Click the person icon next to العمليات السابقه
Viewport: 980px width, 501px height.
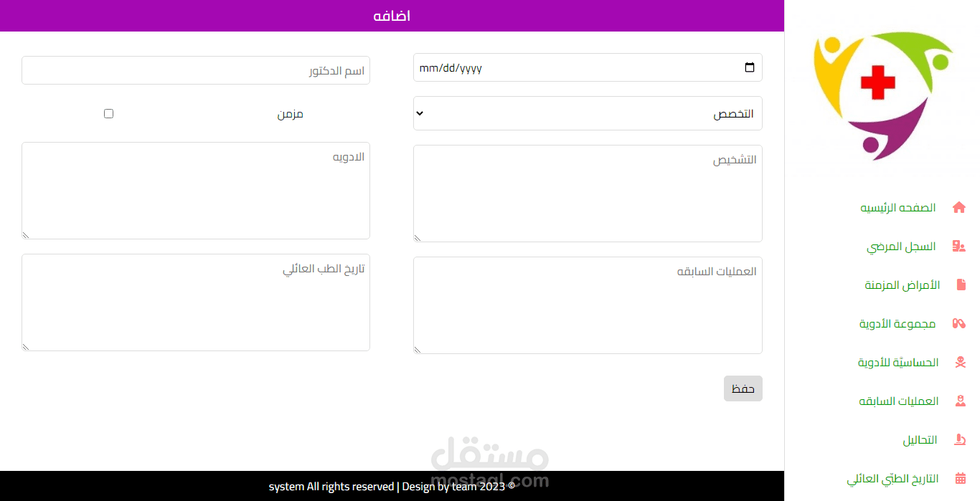click(x=960, y=401)
